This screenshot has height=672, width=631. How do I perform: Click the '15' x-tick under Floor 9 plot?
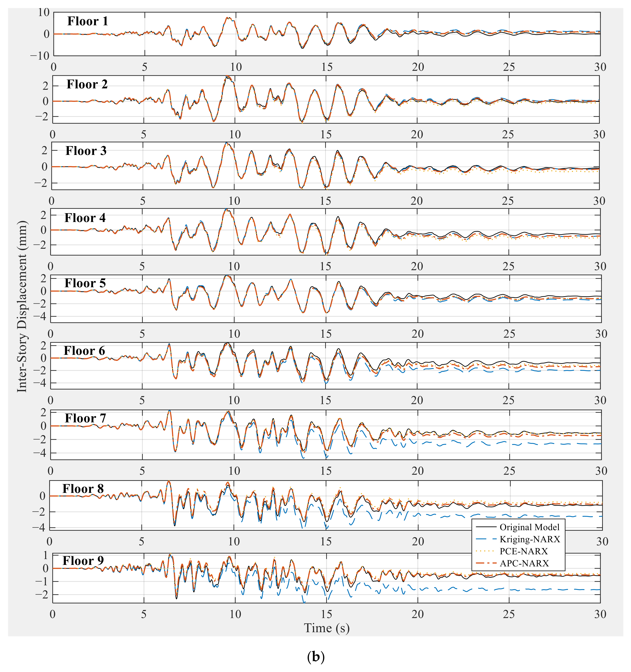point(327,614)
